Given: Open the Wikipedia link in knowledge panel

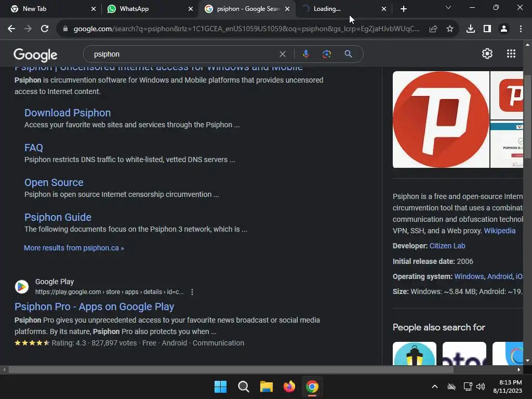Looking at the screenshot, I should point(499,231).
